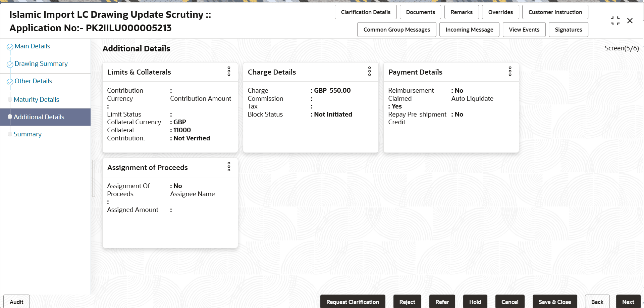Open the Charge Details card options menu

(x=369, y=72)
